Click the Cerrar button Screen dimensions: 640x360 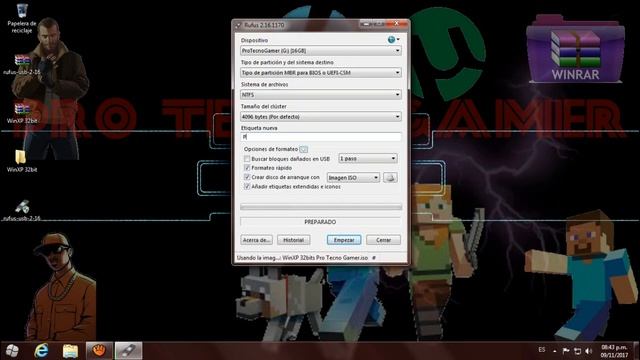tap(383, 240)
